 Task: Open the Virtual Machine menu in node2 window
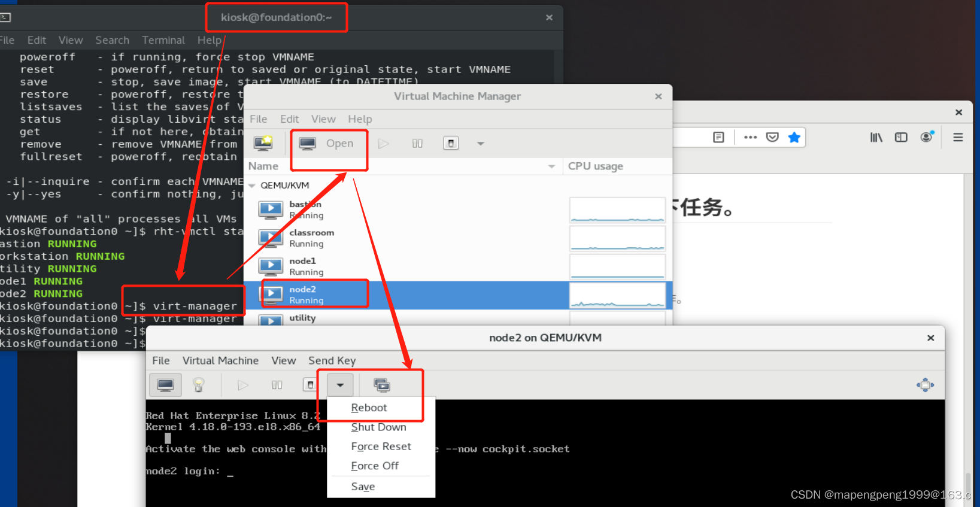[220, 360]
